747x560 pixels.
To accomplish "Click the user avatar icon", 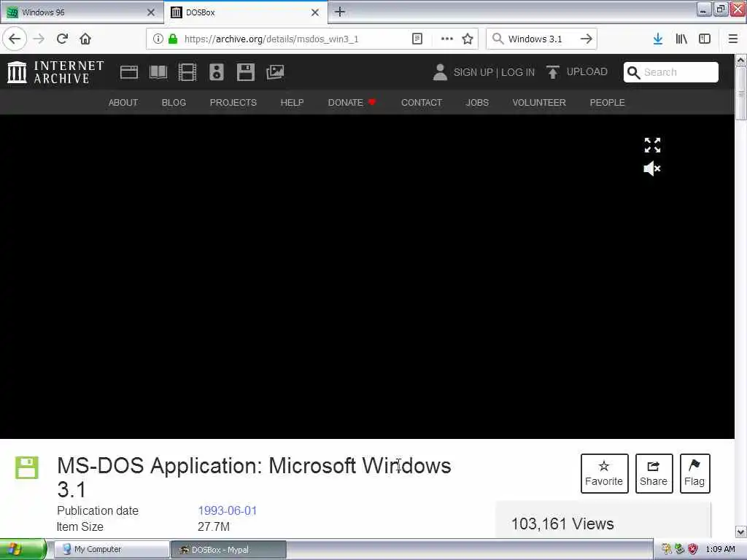I will [x=440, y=72].
